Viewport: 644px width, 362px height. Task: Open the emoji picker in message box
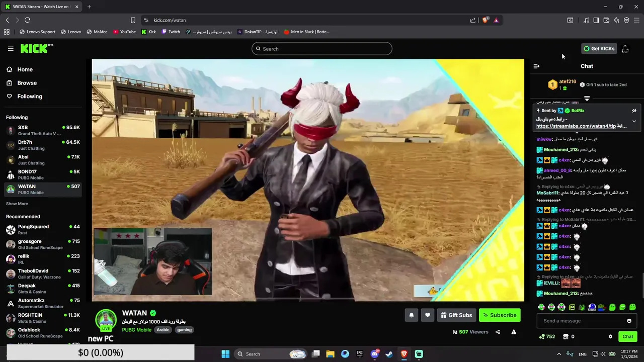click(629, 321)
